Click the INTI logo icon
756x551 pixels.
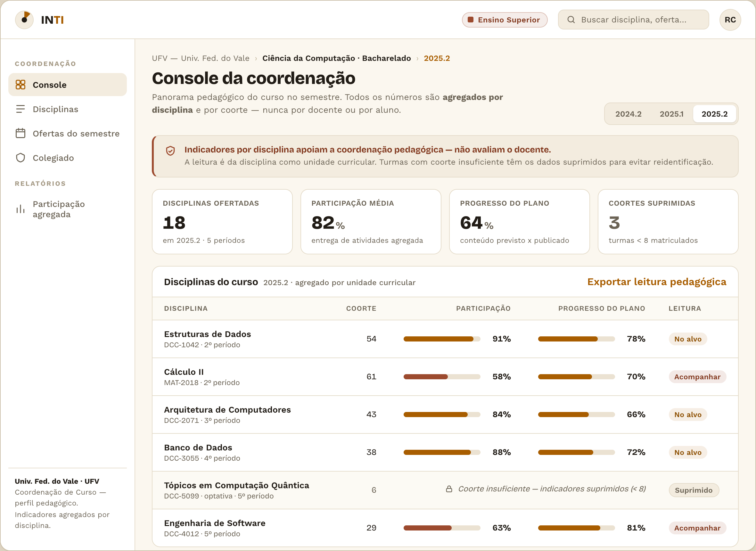(x=24, y=20)
